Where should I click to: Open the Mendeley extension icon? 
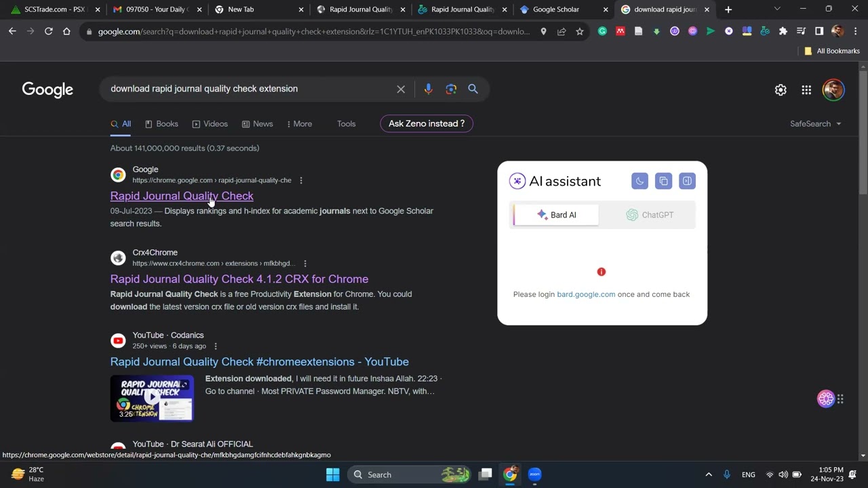point(620,31)
